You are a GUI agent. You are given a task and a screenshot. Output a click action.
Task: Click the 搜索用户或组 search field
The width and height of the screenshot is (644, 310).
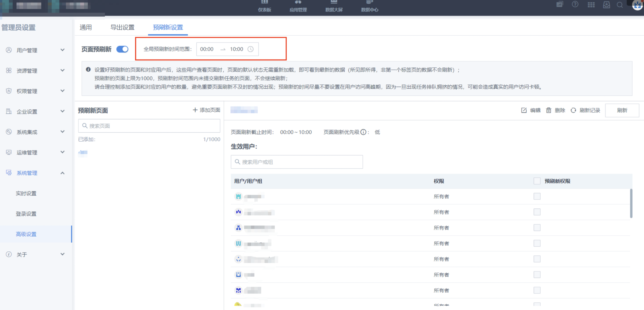pyautogui.click(x=297, y=162)
